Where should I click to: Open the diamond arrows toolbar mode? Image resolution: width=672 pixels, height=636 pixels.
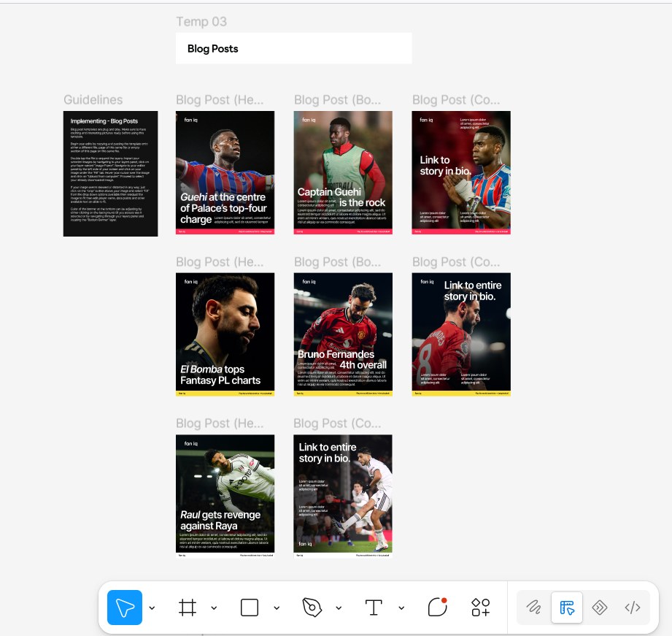[x=599, y=608]
